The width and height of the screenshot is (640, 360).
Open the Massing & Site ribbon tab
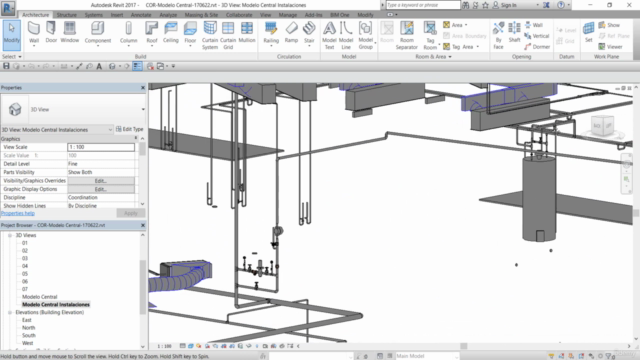pyautogui.click(x=201, y=15)
